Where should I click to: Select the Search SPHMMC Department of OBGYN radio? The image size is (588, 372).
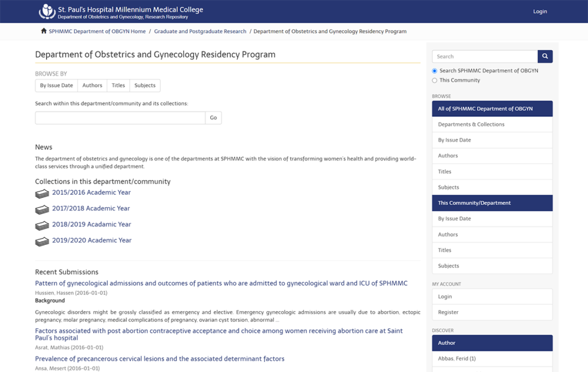click(435, 71)
